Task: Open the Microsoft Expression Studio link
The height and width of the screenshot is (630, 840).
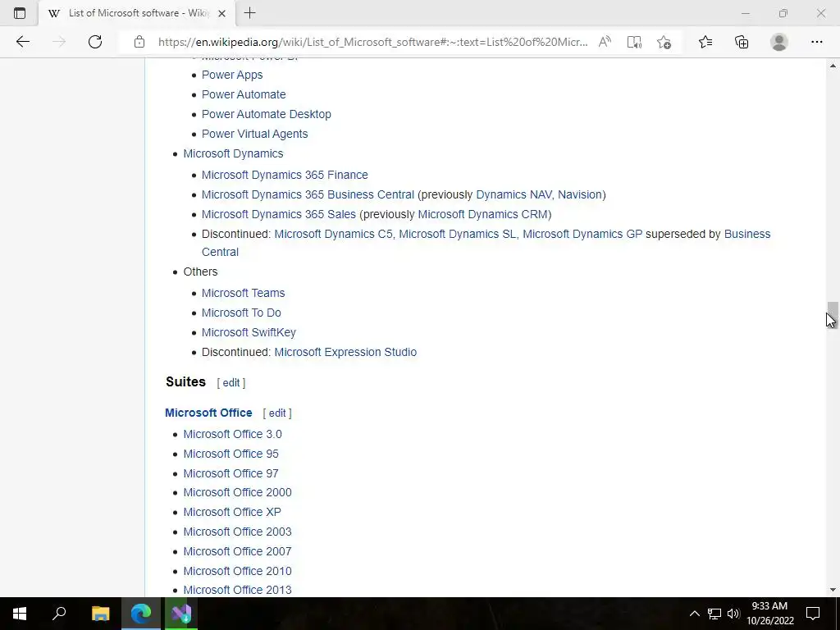Action: [x=345, y=352]
